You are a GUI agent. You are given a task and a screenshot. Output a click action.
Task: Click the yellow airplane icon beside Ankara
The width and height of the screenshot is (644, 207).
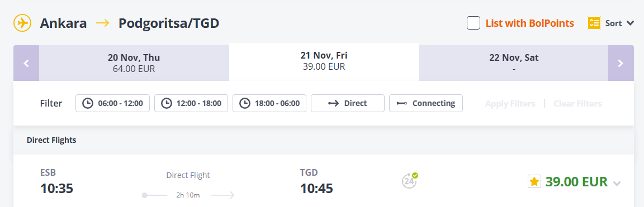[22, 23]
